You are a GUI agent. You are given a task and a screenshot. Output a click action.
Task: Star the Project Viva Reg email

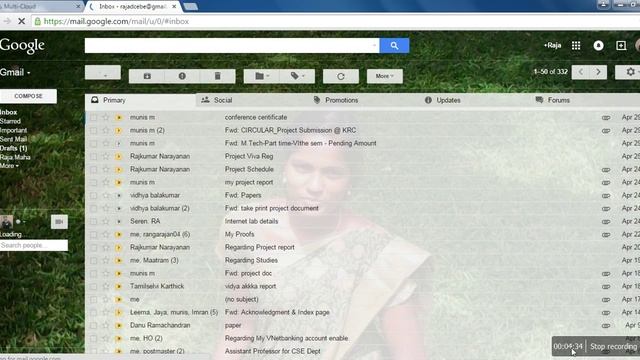pyautogui.click(x=106, y=156)
